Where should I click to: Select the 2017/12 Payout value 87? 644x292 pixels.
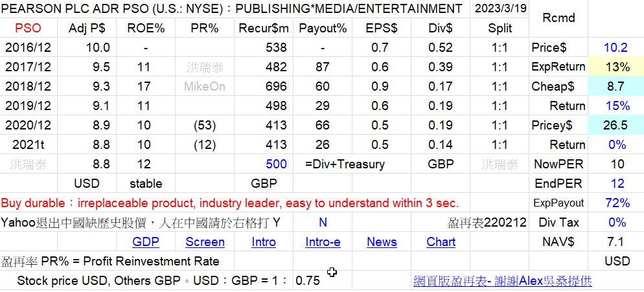(x=323, y=67)
